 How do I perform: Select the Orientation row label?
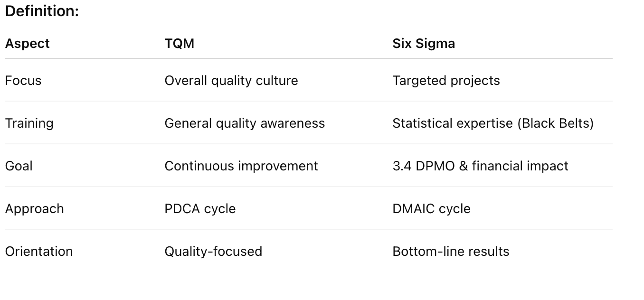39,251
